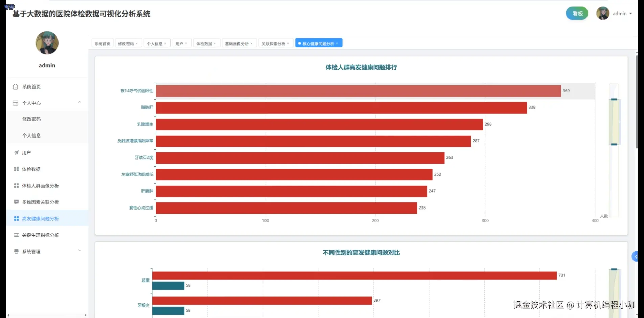This screenshot has width=644, height=318.
Task: Click the chat icon beside 多维因素关联分析
Action: [16, 202]
